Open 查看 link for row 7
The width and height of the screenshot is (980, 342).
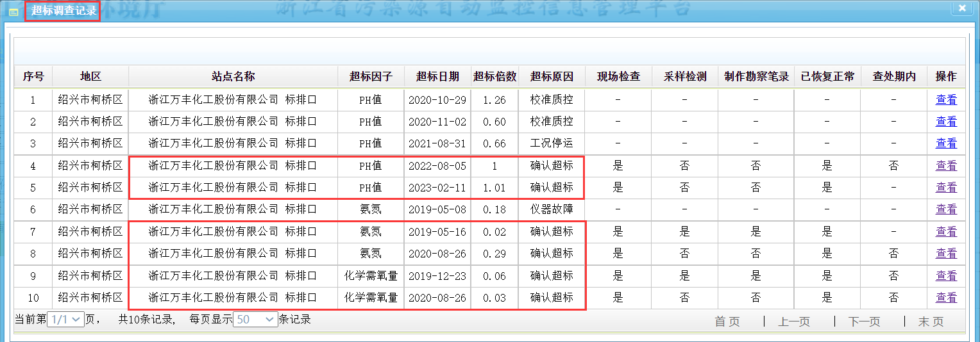point(946,232)
